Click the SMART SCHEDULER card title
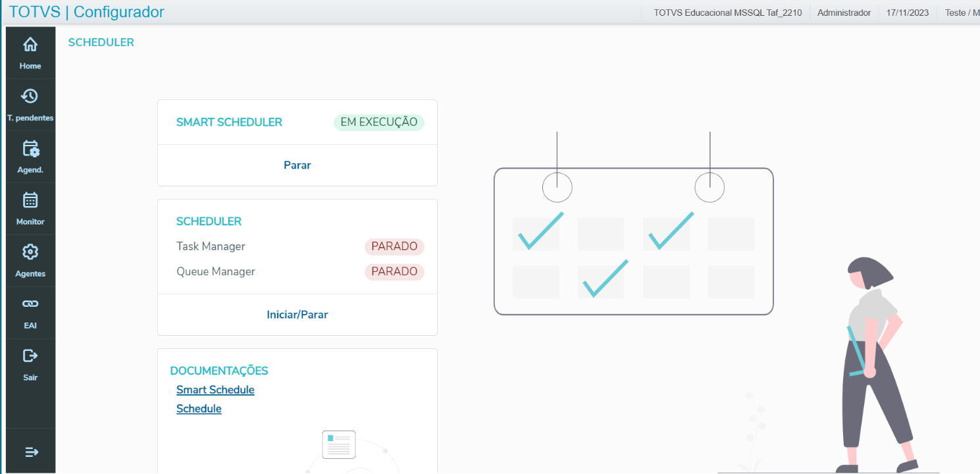 [x=229, y=122]
